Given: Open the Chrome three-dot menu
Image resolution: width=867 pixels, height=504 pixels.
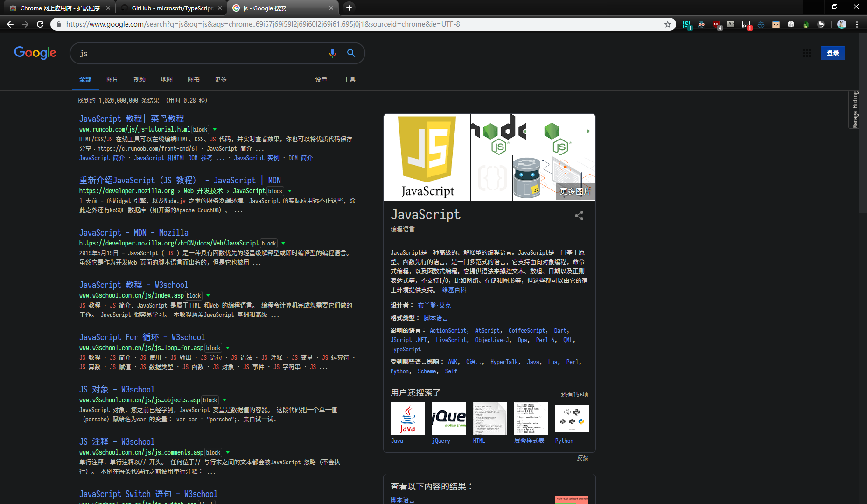Looking at the screenshot, I should point(857,24).
